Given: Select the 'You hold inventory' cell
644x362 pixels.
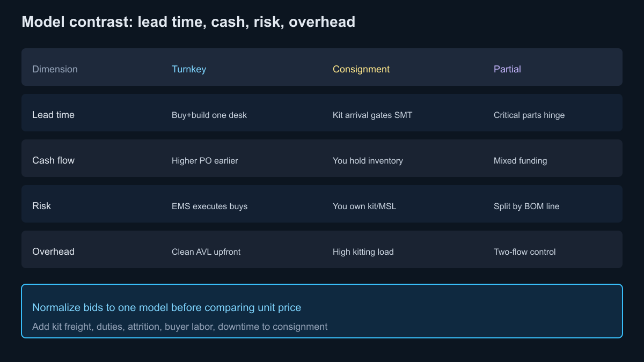Looking at the screenshot, I should (x=368, y=160).
